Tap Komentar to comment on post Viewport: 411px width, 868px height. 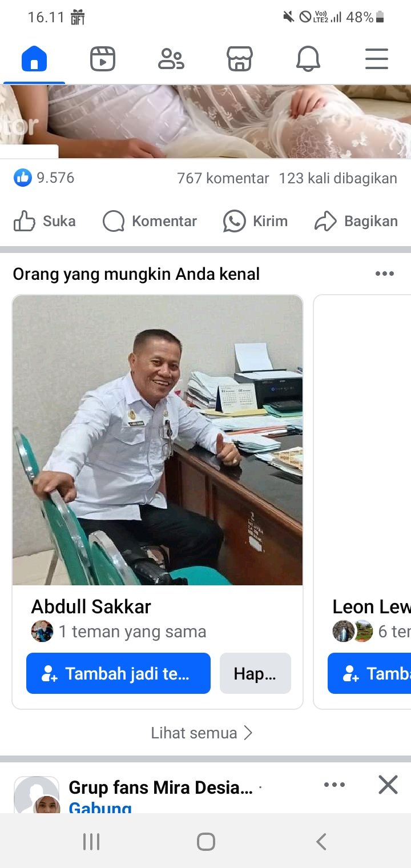pos(150,221)
